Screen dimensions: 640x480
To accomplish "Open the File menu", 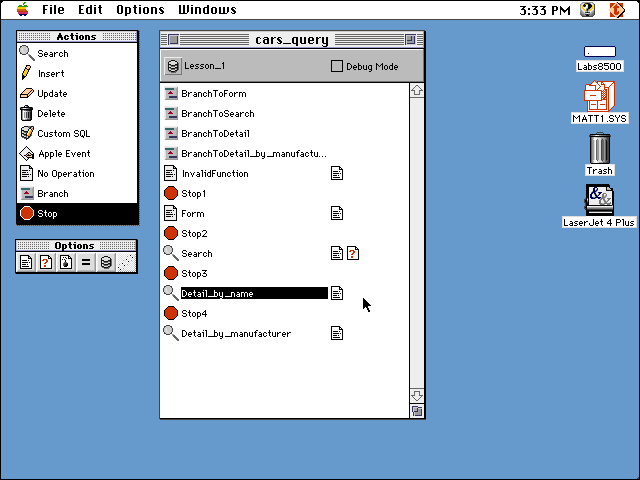I will click(x=53, y=9).
